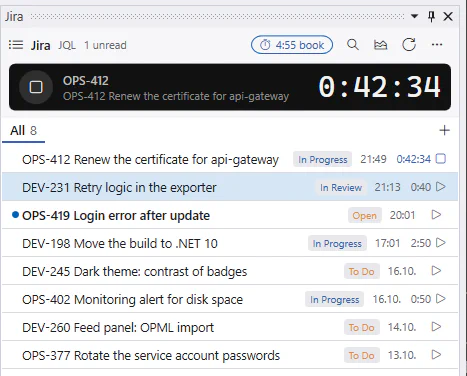The image size is (467, 376).
Task: Start timer for OPS-402 Monitoring alert
Action: [441, 299]
